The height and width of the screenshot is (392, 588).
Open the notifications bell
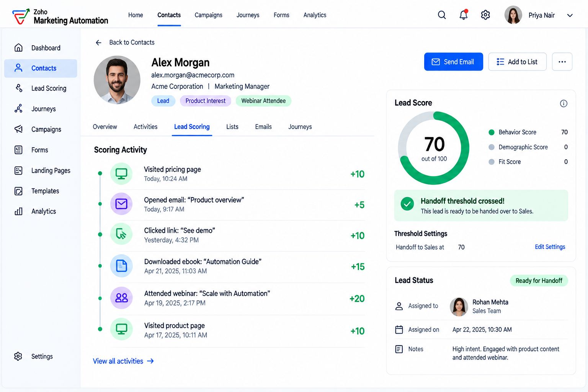pos(464,15)
